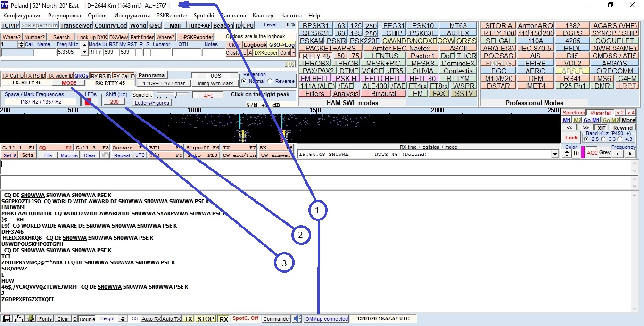Image resolution: width=644 pixels, height=326 pixels.
Task: Zoom the waterfall with the x 2 icon
Action: coord(620,113)
